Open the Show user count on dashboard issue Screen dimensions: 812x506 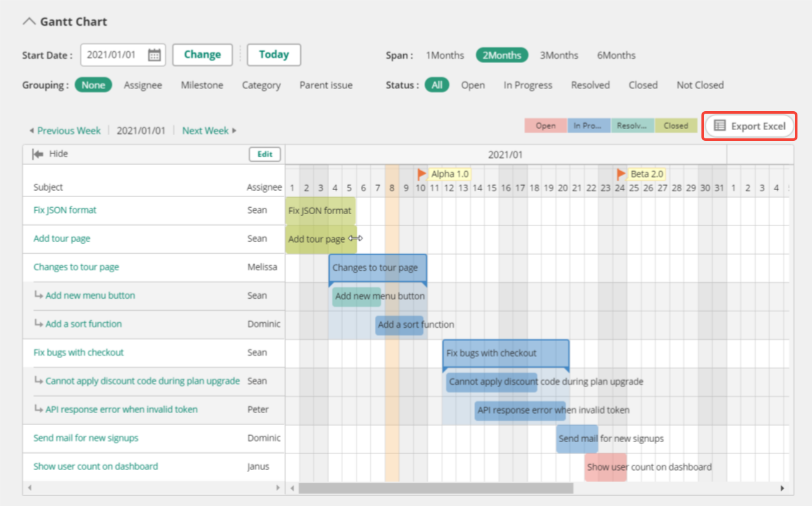[95, 466]
